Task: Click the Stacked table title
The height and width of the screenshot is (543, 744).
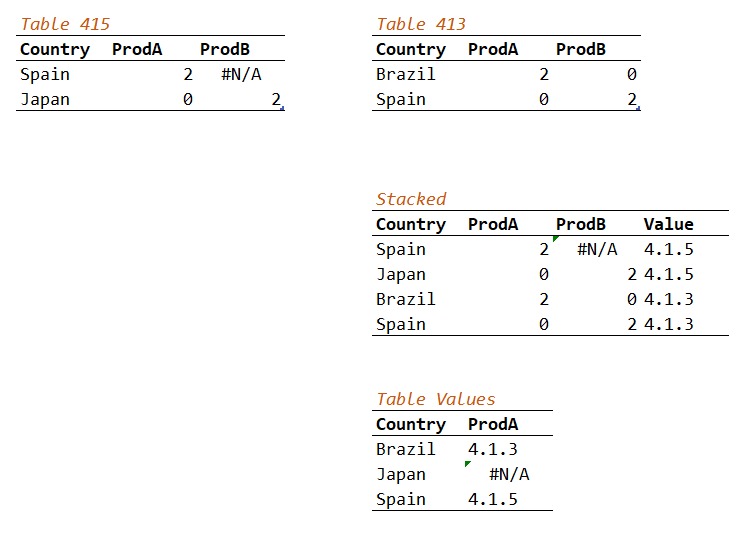Action: point(411,199)
